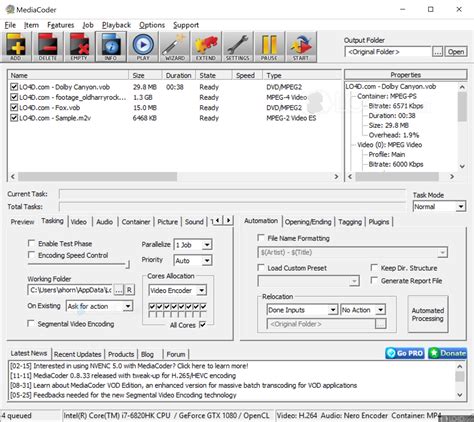The image size is (474, 422).
Task: Click file list scroll left arrow
Action: [x=13, y=177]
